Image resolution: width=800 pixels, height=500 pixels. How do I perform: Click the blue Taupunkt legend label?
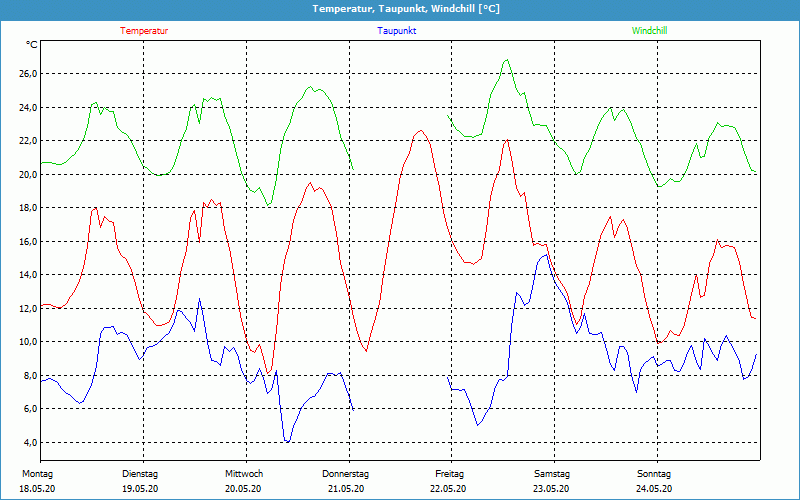coord(396,31)
